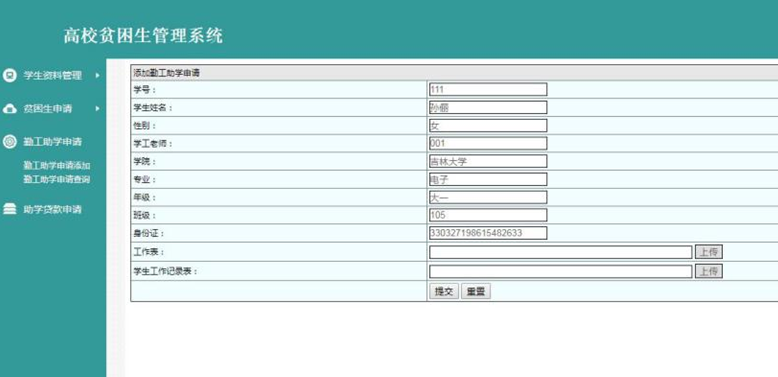Viewport: 778px width, 377px height.
Task: Click the 添加勤工助学申请 form header
Action: [166, 73]
